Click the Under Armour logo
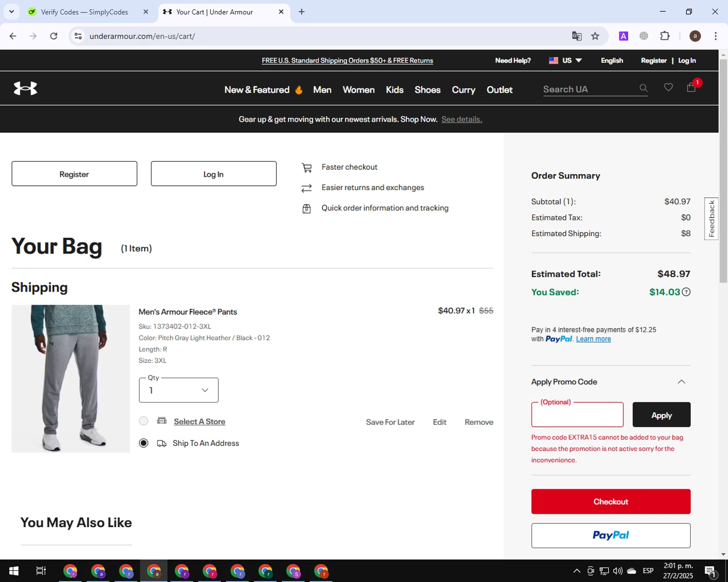This screenshot has height=582, width=728. [x=25, y=88]
